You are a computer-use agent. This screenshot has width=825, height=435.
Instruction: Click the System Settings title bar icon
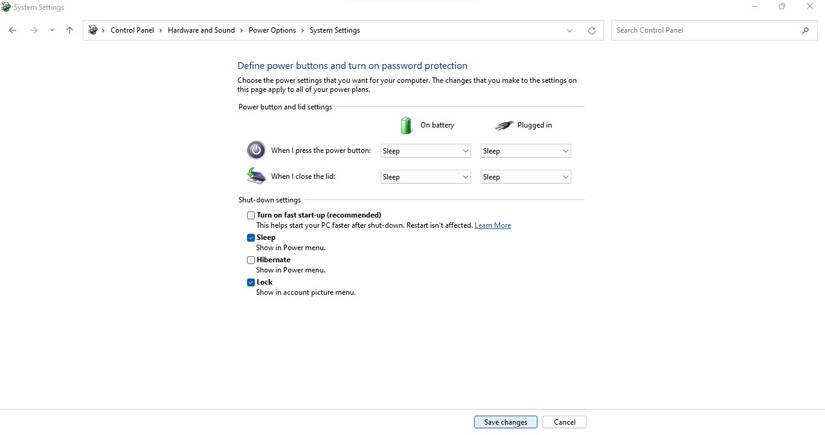coord(6,7)
